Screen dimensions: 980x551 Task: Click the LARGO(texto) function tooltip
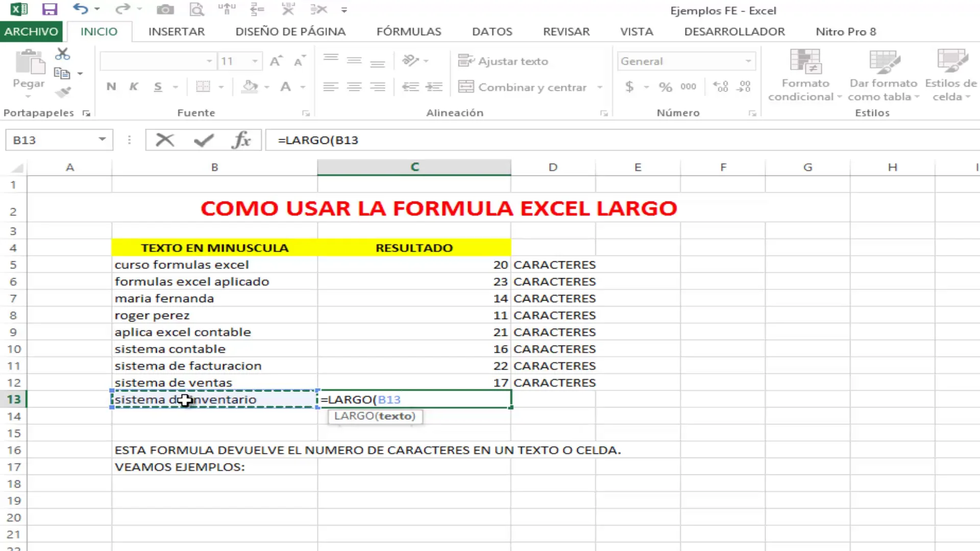(x=375, y=416)
